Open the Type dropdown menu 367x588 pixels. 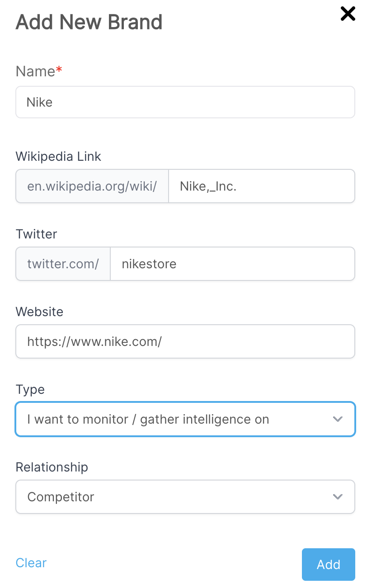185,419
